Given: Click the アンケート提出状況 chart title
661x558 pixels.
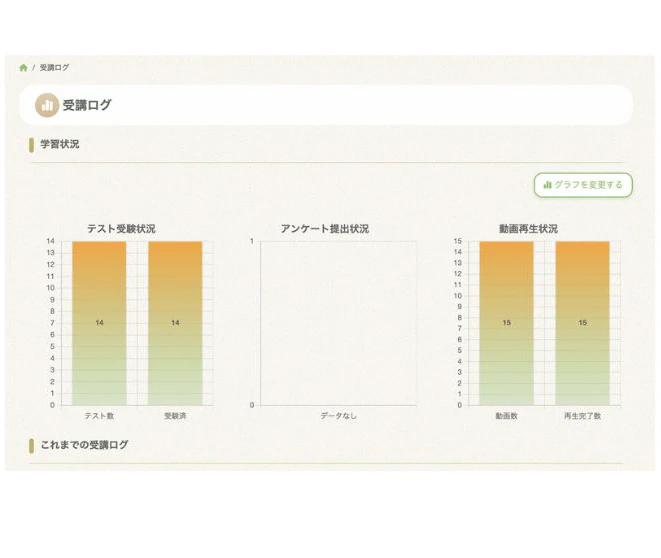Looking at the screenshot, I should (325, 228).
